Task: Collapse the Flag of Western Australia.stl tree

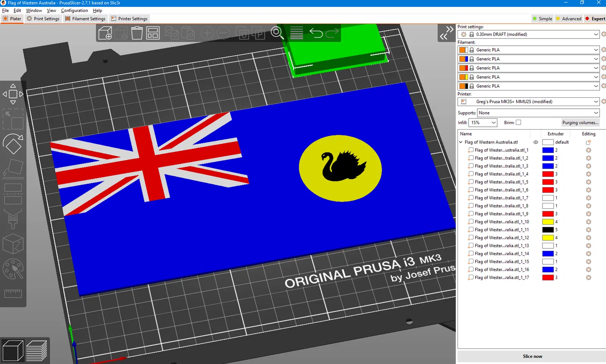Action: pyautogui.click(x=461, y=142)
